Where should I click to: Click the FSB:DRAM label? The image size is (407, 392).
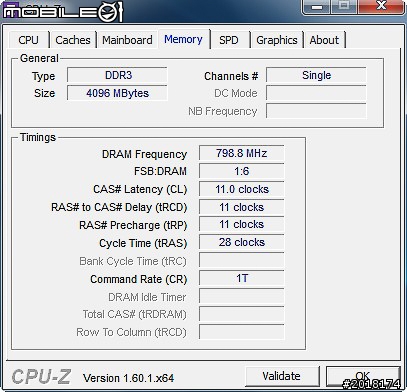point(160,171)
